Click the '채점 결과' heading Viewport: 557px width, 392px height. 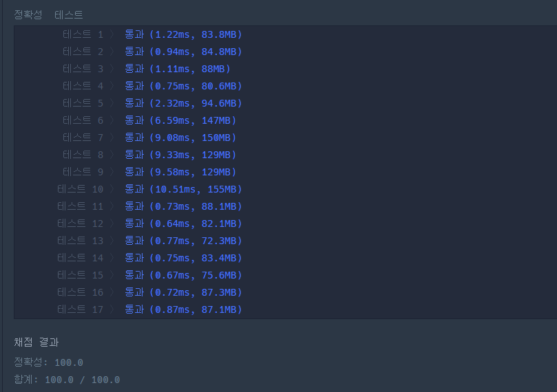point(36,342)
